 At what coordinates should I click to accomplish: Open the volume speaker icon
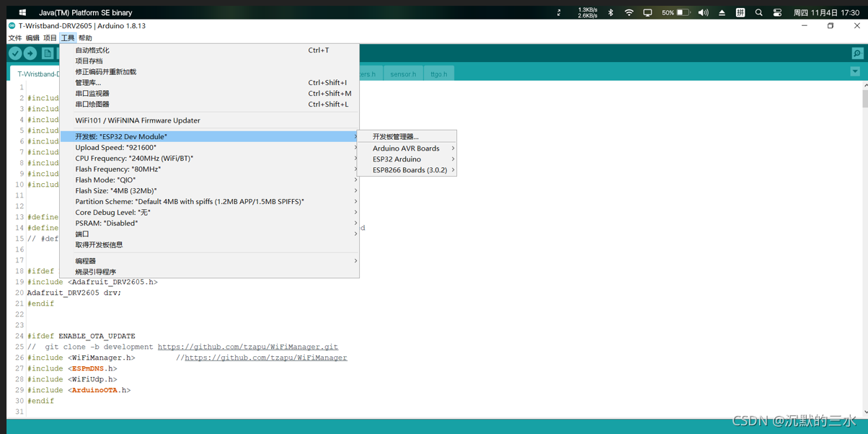coord(703,12)
